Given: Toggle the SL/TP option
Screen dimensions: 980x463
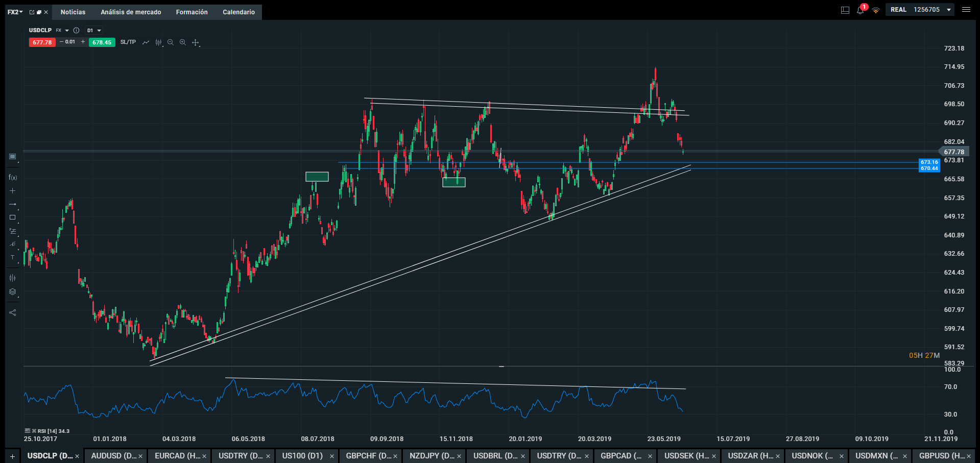Looking at the screenshot, I should coord(128,42).
